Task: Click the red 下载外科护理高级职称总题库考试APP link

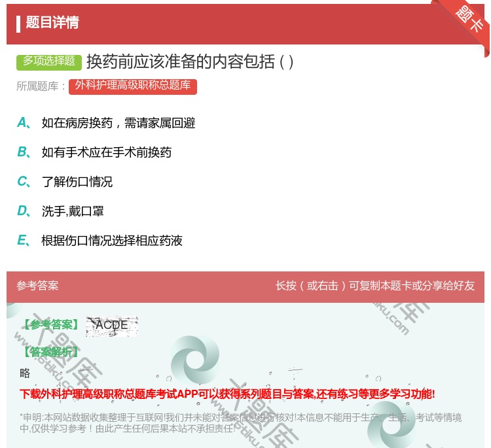Action: pyautogui.click(x=227, y=394)
